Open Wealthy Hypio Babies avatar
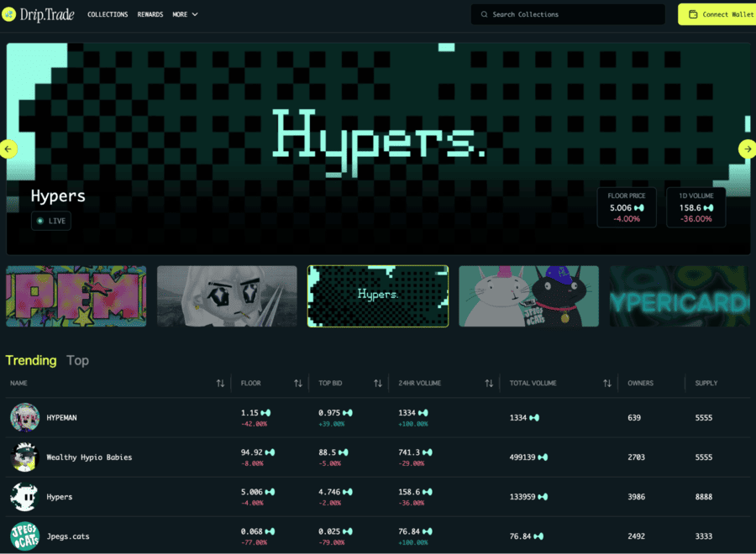 click(24, 457)
